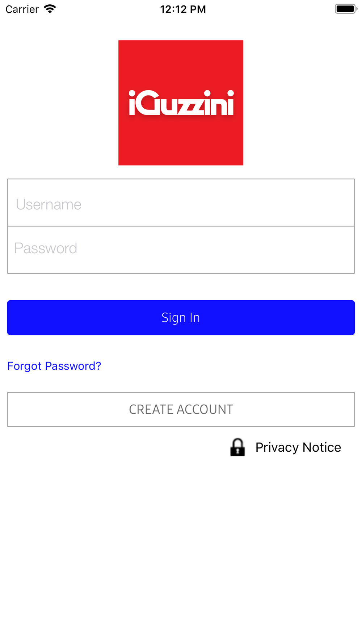Tap the Wi-Fi signal icon in status bar
This screenshot has height=644, width=362.
pos(50,9)
